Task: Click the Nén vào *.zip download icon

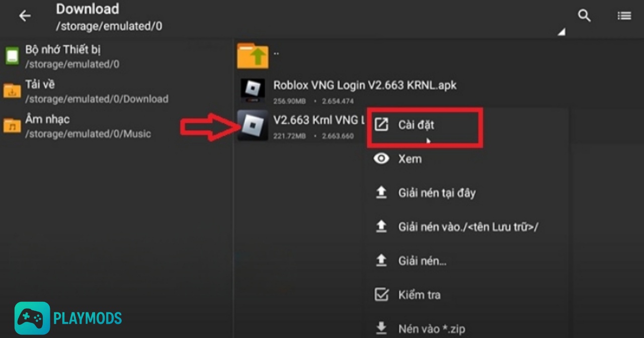Action: pyautogui.click(x=382, y=329)
